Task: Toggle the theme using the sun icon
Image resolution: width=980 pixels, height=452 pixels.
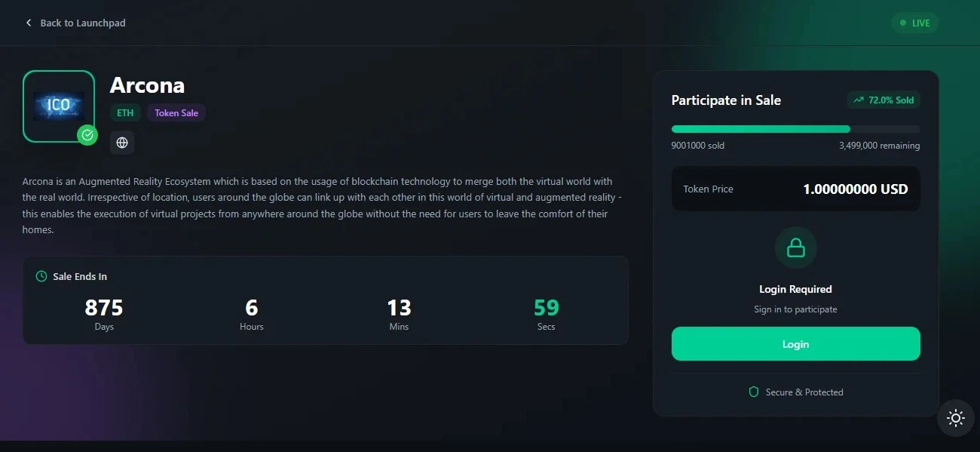Action: pyautogui.click(x=955, y=417)
